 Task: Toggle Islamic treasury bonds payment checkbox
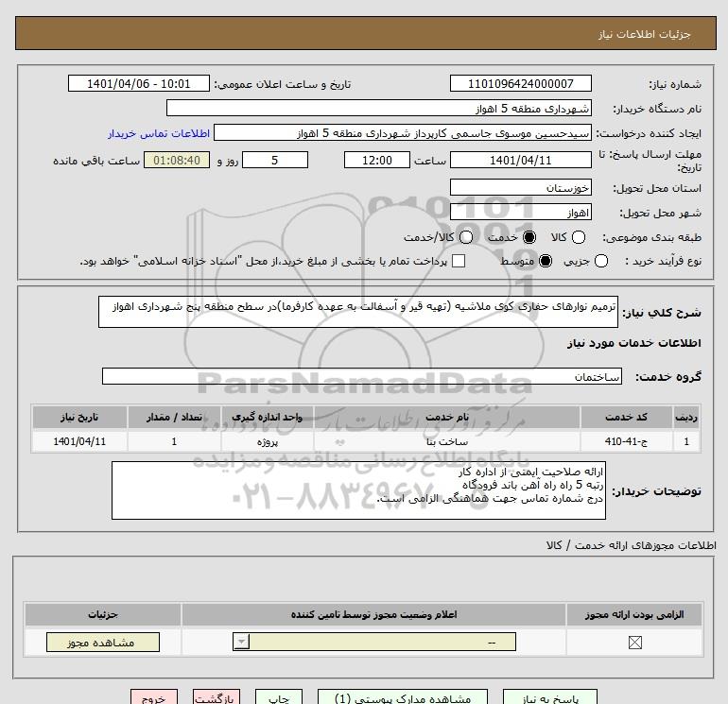[x=459, y=261]
